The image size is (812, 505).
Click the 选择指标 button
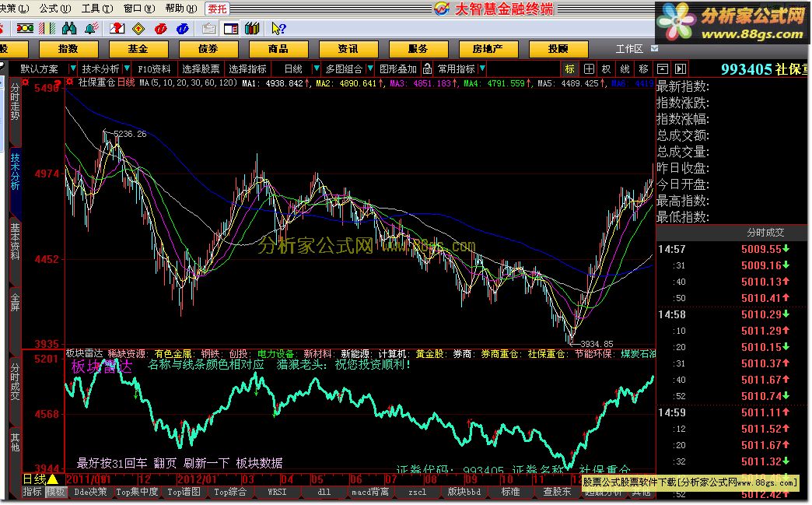click(247, 69)
